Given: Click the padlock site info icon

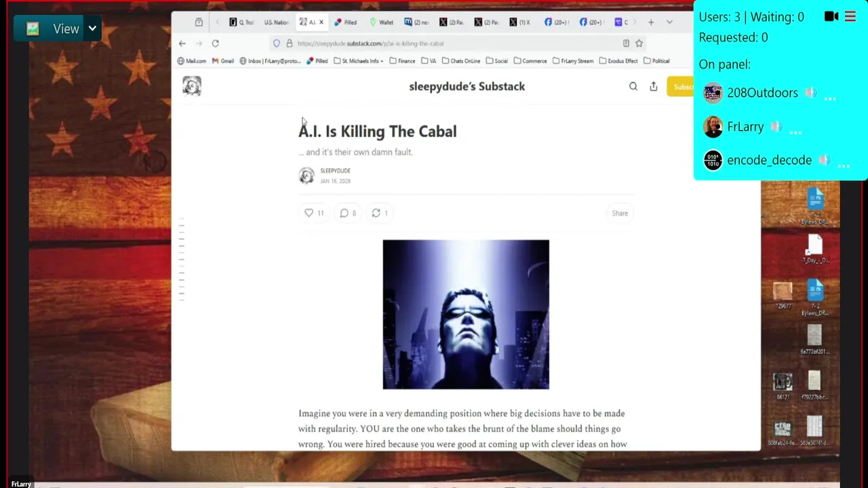Looking at the screenshot, I should pyautogui.click(x=289, y=43).
